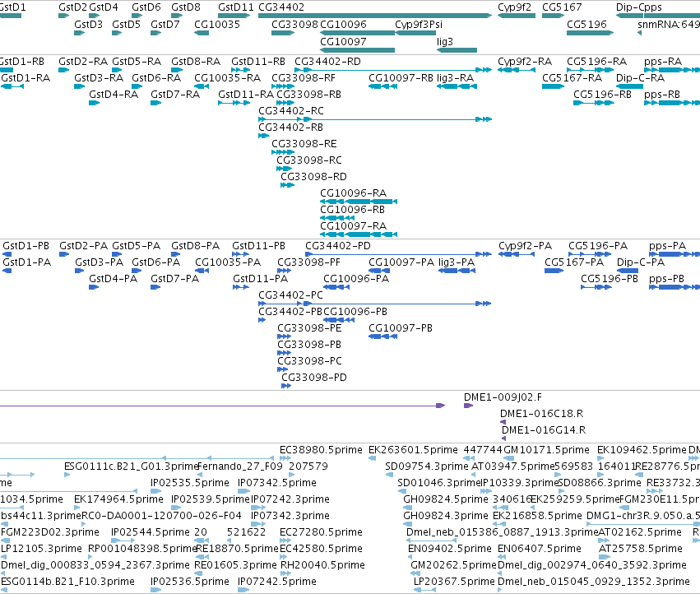This screenshot has height=594, width=700.
Task: Select the CG33098-RD transcript label
Action: tap(313, 176)
